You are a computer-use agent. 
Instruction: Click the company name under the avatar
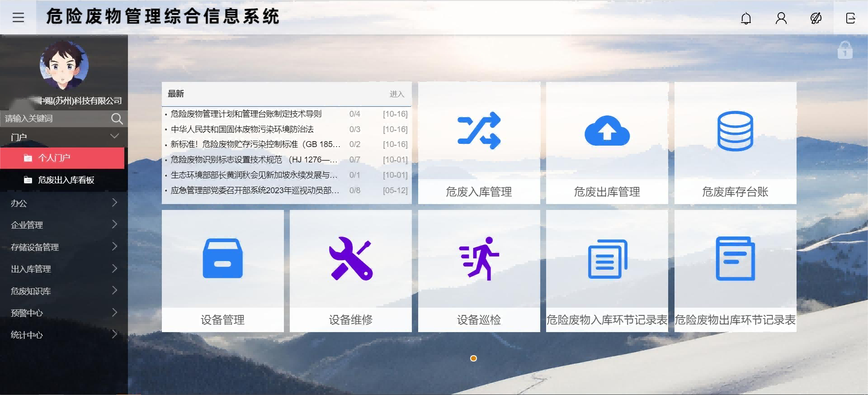[x=80, y=101]
